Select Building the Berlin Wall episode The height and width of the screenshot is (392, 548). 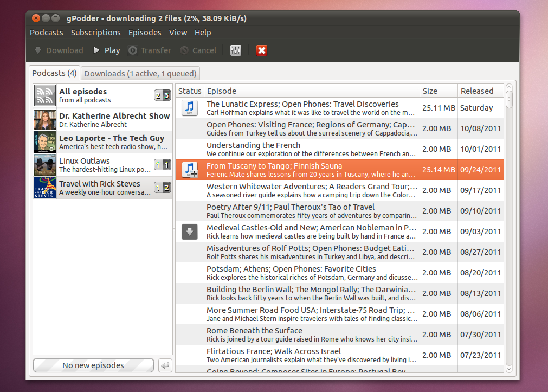[x=339, y=294]
